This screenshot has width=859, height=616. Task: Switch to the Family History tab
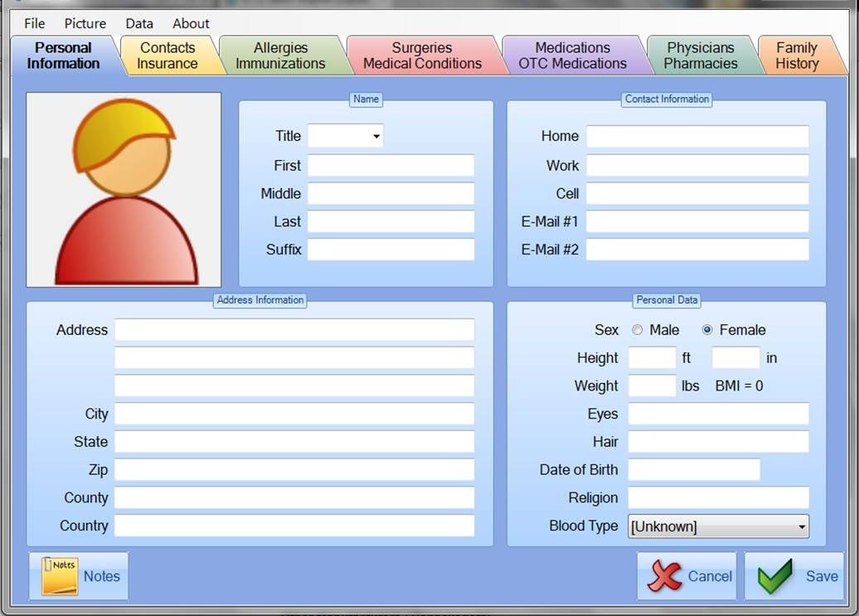tap(795, 56)
